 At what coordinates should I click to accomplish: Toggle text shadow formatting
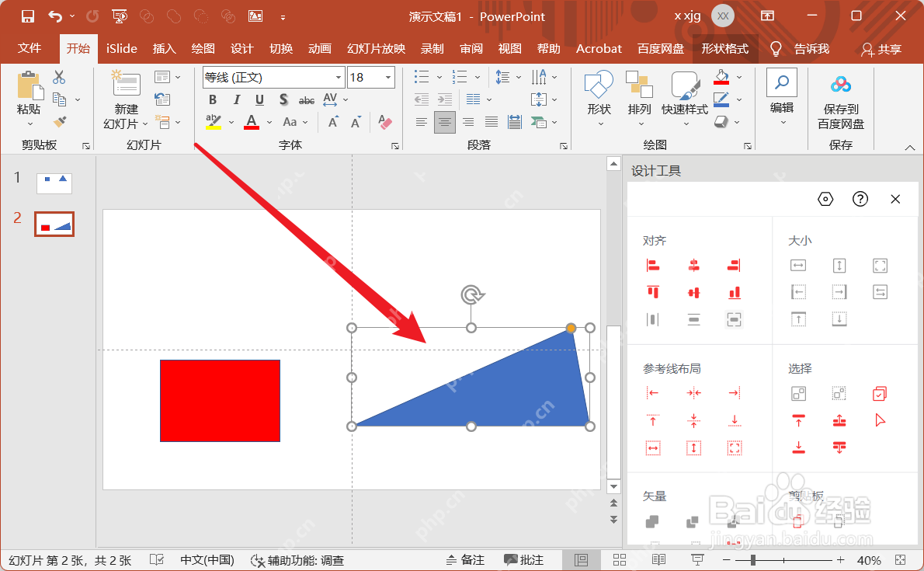283,99
